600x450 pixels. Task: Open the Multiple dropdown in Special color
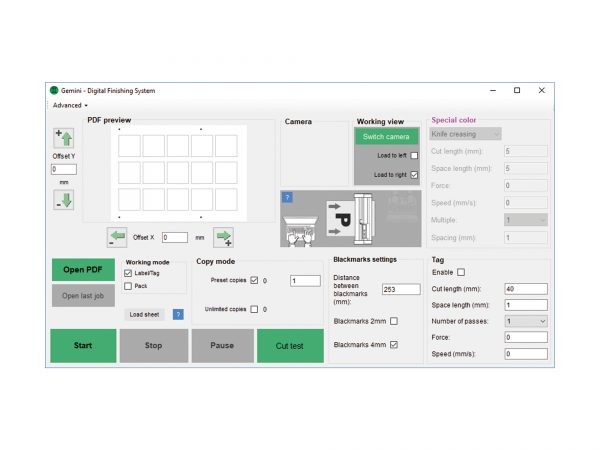click(x=527, y=219)
